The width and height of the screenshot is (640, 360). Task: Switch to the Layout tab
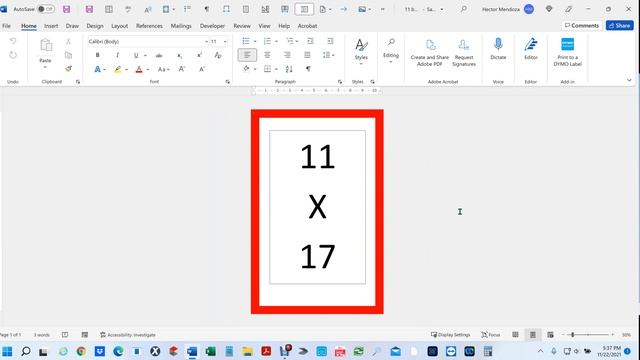pos(120,26)
